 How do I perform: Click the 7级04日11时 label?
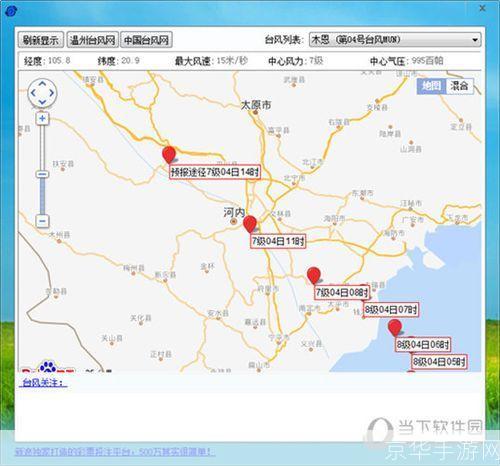[278, 241]
